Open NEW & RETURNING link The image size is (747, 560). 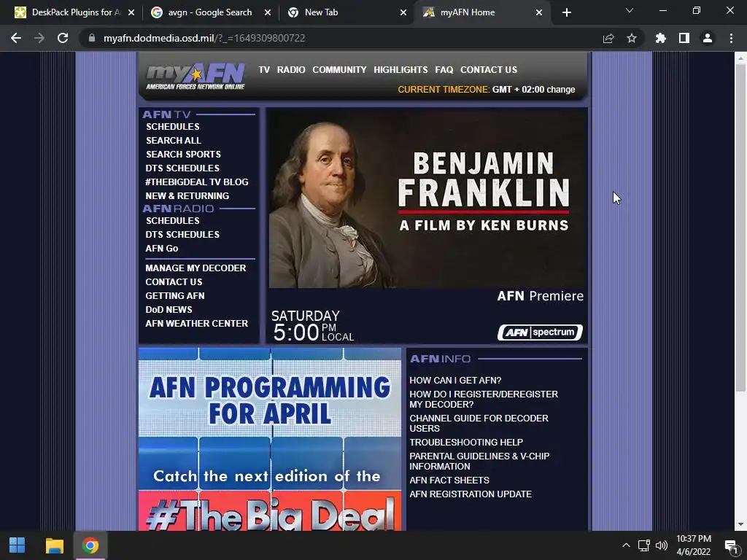[x=187, y=195]
